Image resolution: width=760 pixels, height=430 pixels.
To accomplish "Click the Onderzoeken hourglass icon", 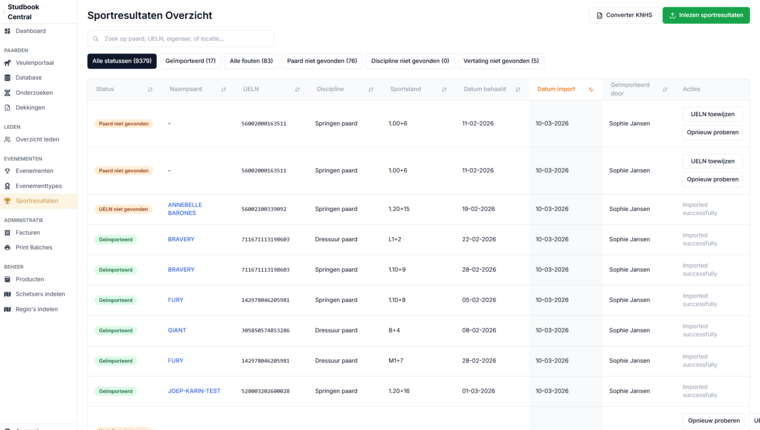I will pyautogui.click(x=7, y=93).
